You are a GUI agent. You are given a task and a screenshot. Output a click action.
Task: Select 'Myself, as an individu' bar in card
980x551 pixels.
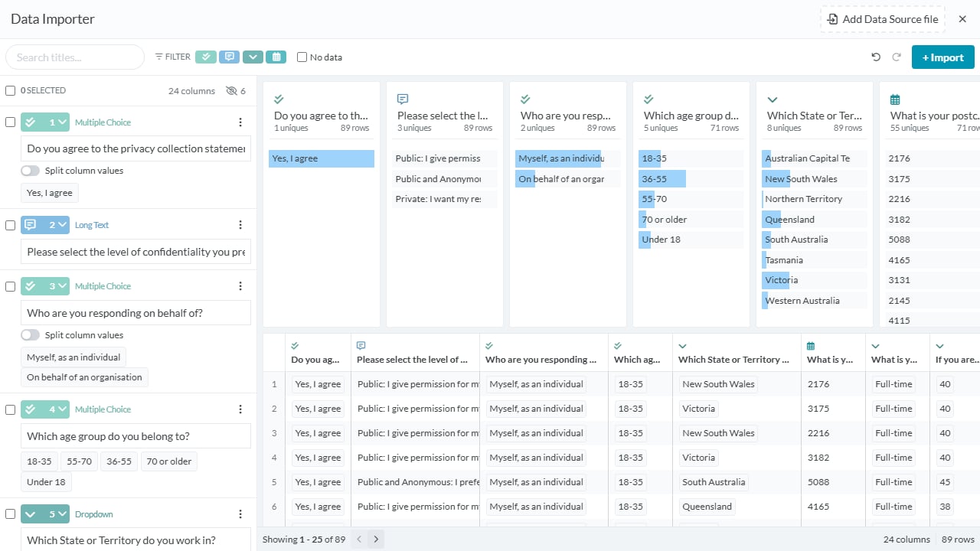click(x=568, y=158)
